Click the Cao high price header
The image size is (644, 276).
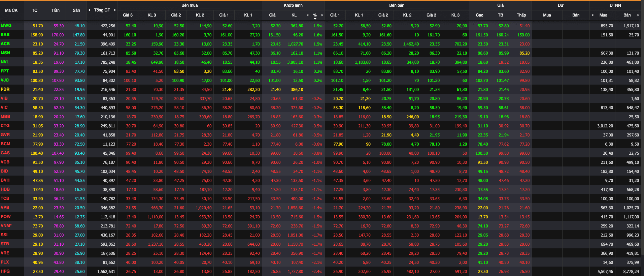[480, 15]
